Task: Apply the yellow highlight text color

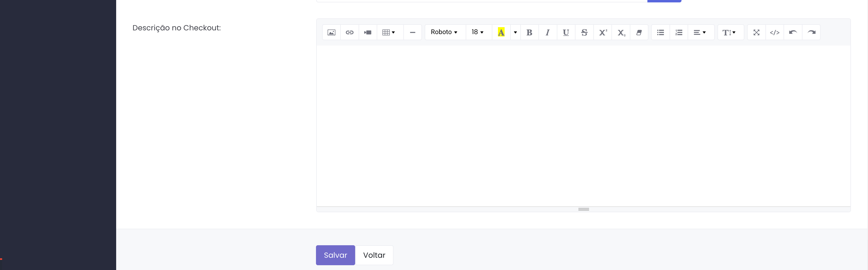Action: pyautogui.click(x=501, y=32)
